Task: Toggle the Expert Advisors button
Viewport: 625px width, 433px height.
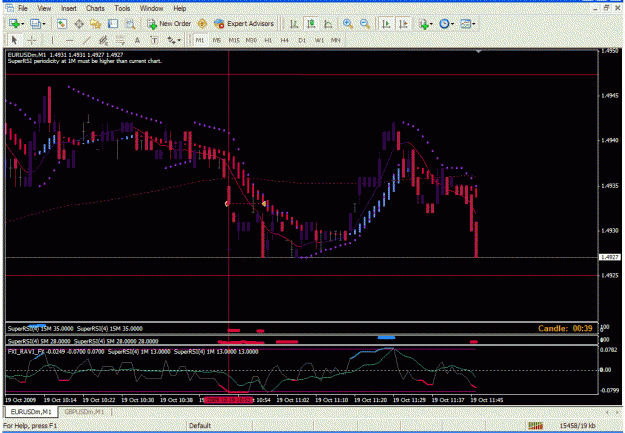Action: pyautogui.click(x=244, y=24)
